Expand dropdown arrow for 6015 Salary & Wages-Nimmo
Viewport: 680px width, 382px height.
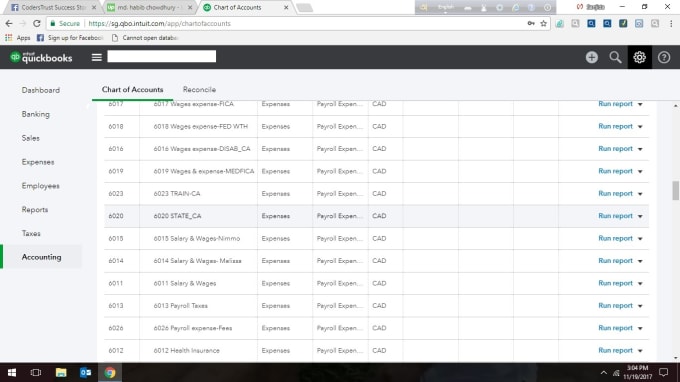tap(640, 238)
